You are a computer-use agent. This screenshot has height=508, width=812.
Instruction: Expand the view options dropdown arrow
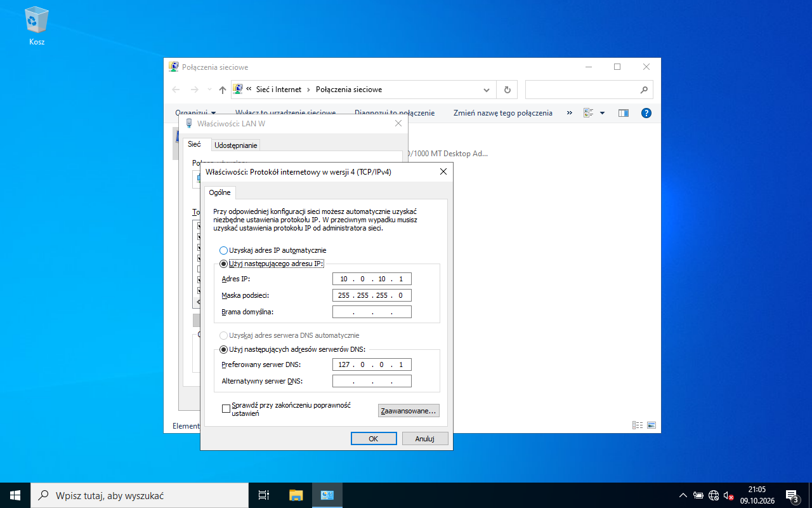tap(602, 113)
